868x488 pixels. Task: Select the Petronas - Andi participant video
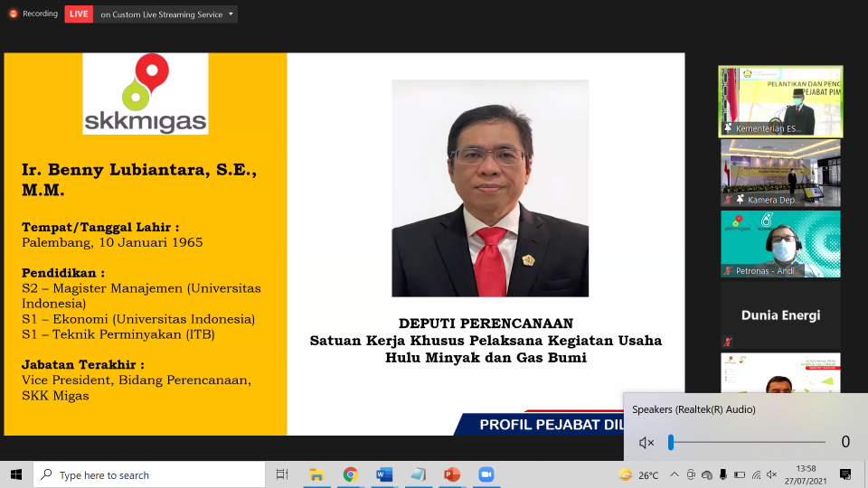coord(780,244)
